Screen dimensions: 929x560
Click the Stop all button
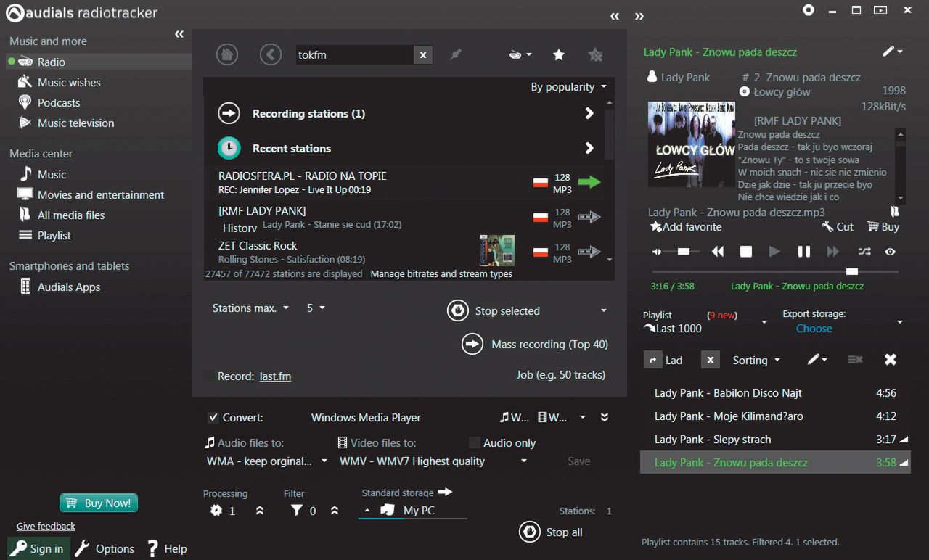coord(551,532)
